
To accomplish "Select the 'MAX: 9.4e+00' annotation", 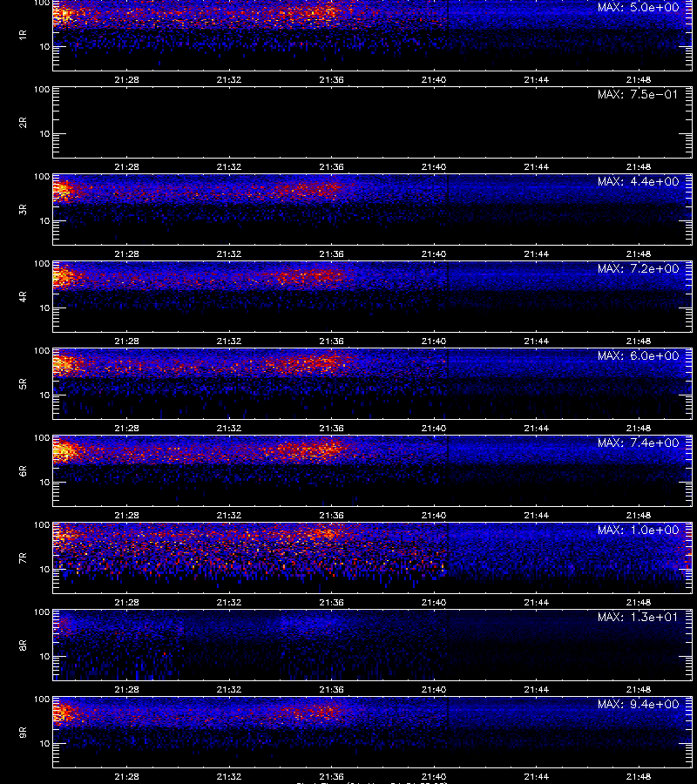I will coord(638,704).
